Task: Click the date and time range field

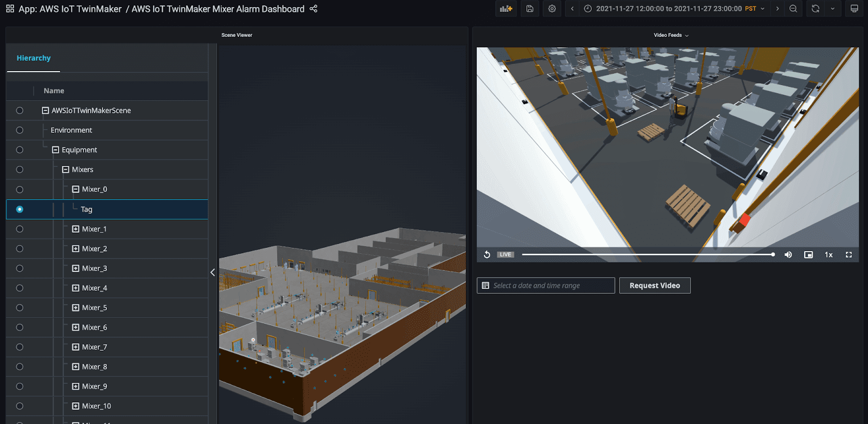Action: (546, 286)
